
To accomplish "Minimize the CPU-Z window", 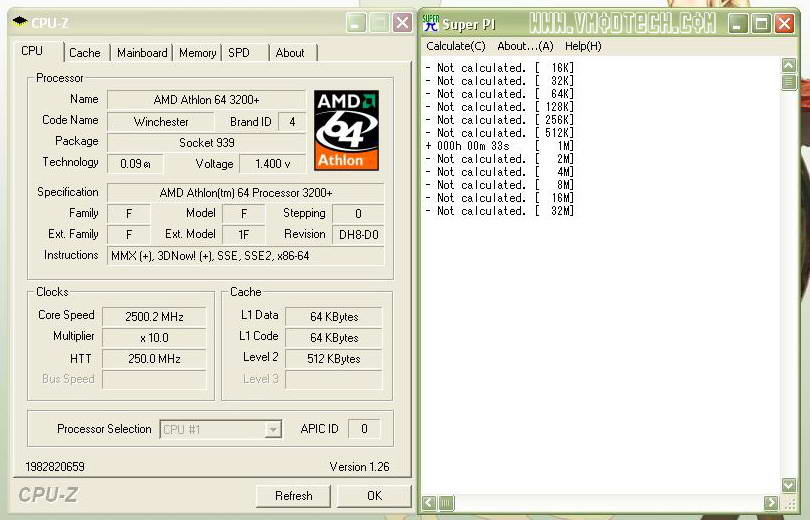I will click(356, 23).
